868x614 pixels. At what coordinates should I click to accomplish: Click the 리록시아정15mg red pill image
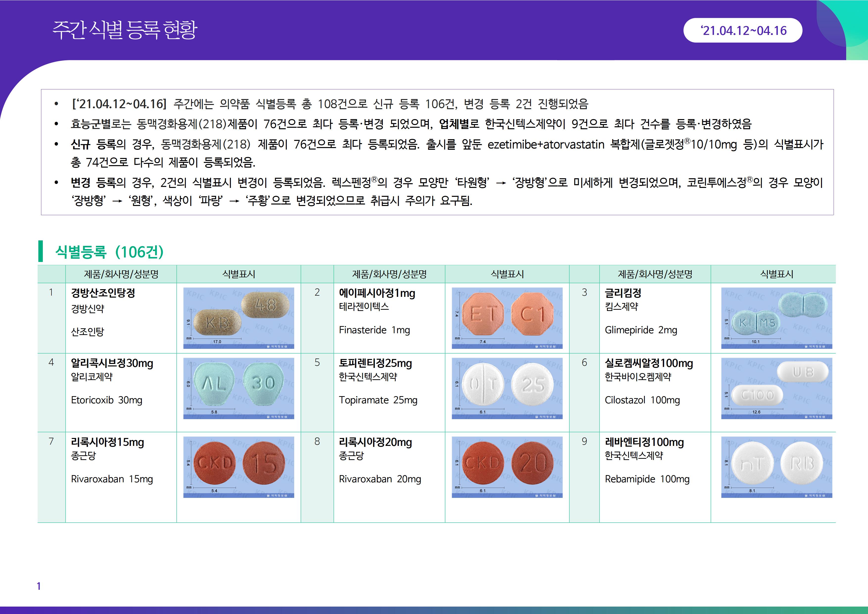point(239,467)
